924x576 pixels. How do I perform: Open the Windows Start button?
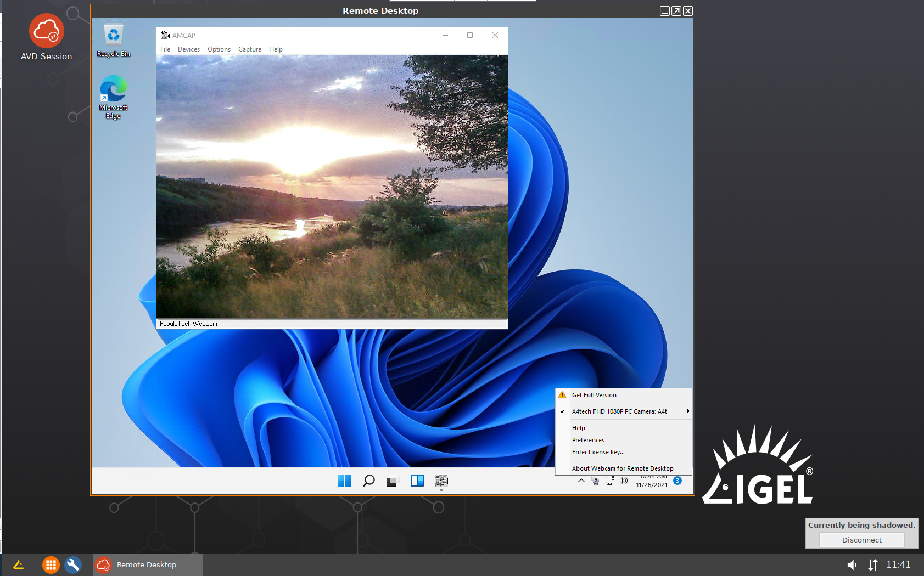[345, 481]
